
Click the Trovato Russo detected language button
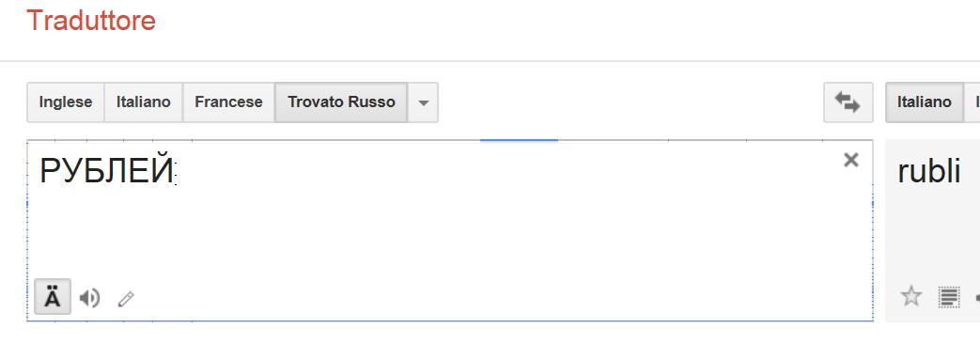(x=341, y=102)
